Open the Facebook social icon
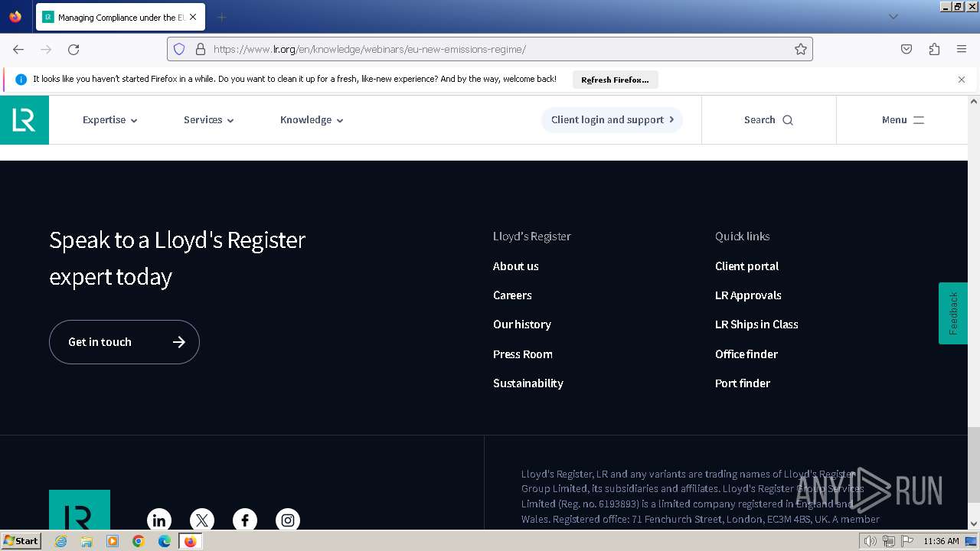The height and width of the screenshot is (551, 980). click(245, 520)
